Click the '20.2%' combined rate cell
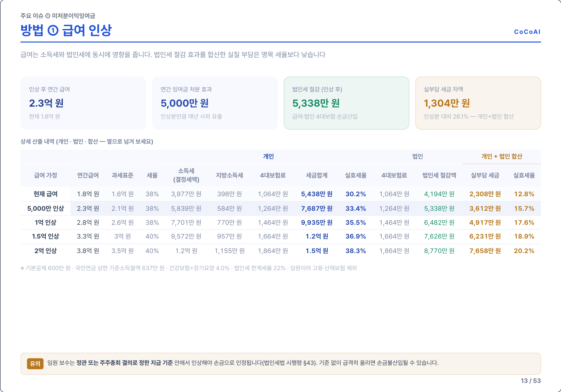 point(524,251)
